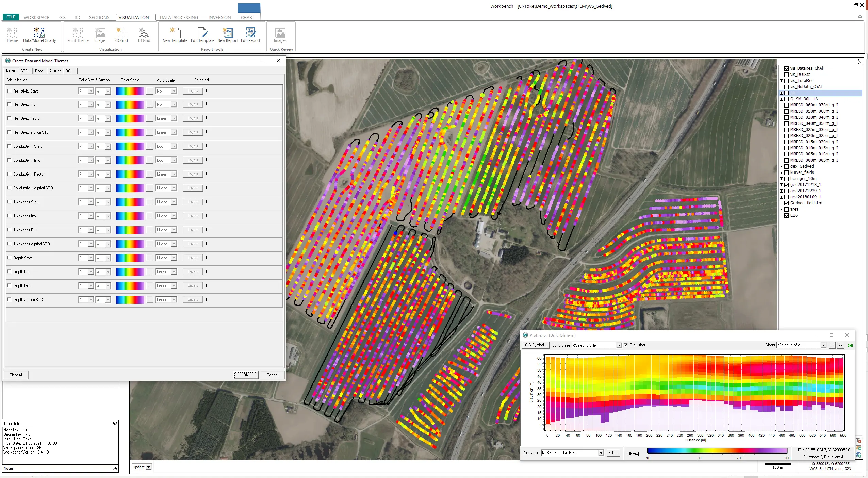Viewport: 868px width, 478px height.
Task: Open the Update dropdown below the map
Action: point(149,467)
